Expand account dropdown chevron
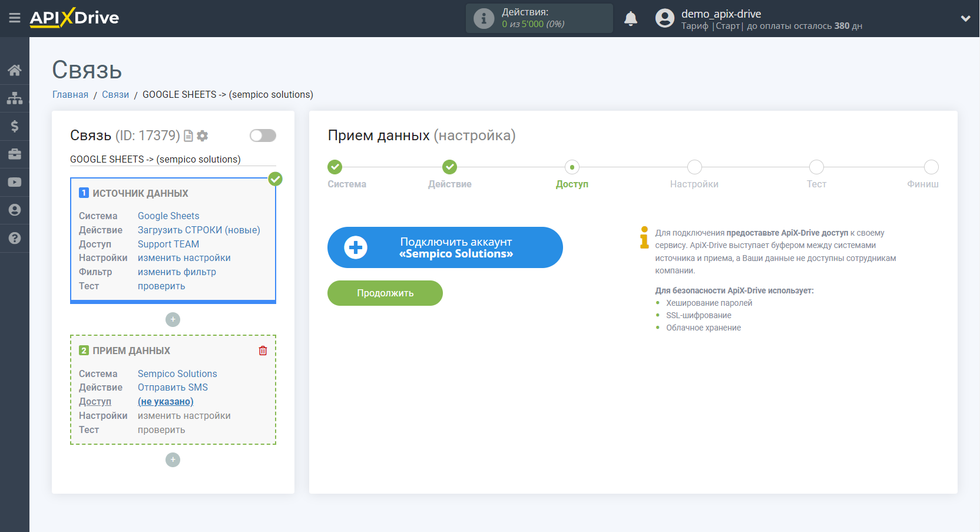This screenshot has height=532, width=980. tap(965, 18)
